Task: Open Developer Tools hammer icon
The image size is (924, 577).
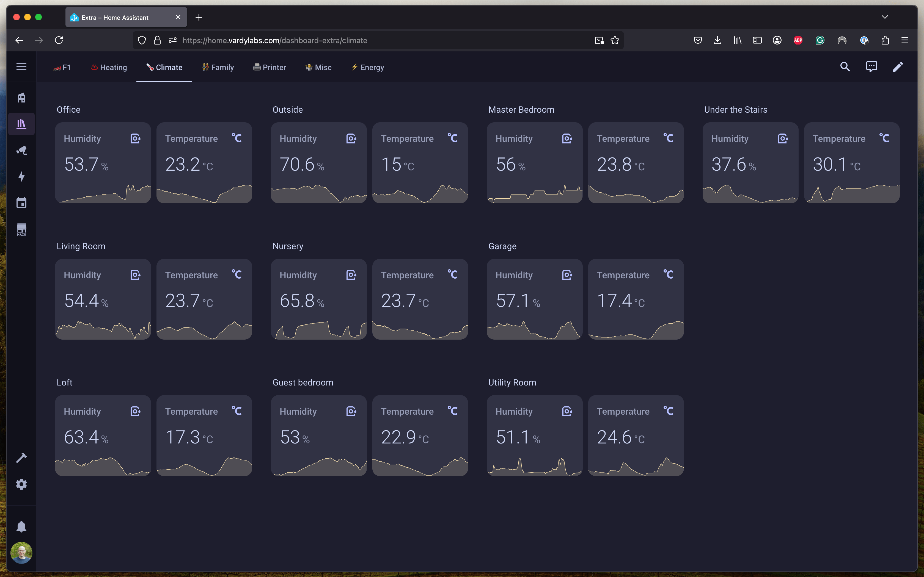Action: 21,457
